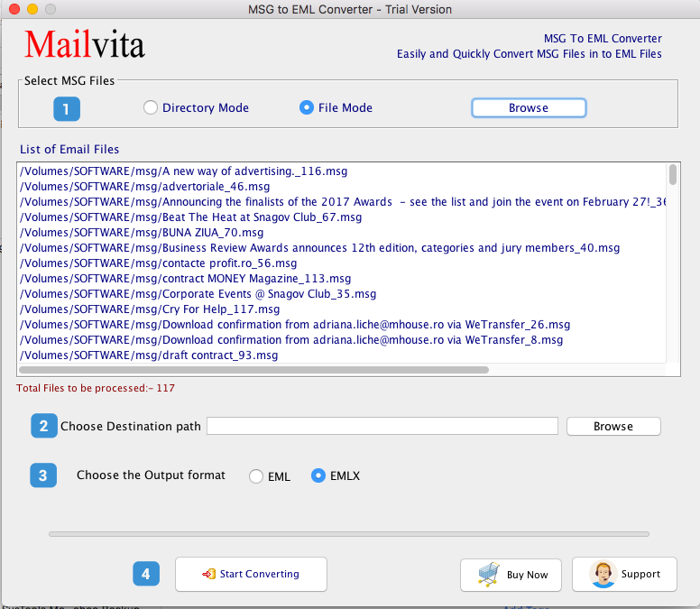
Task: Choose EML output format
Action: [256, 476]
